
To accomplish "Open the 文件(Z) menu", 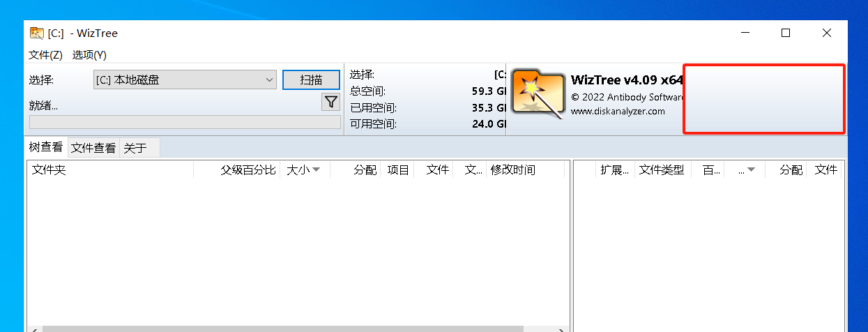I will (45, 54).
